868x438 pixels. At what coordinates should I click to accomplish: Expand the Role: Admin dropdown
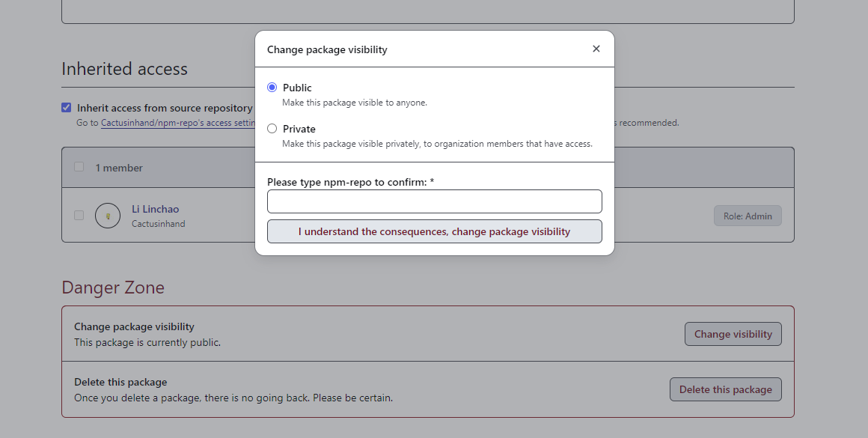(747, 216)
